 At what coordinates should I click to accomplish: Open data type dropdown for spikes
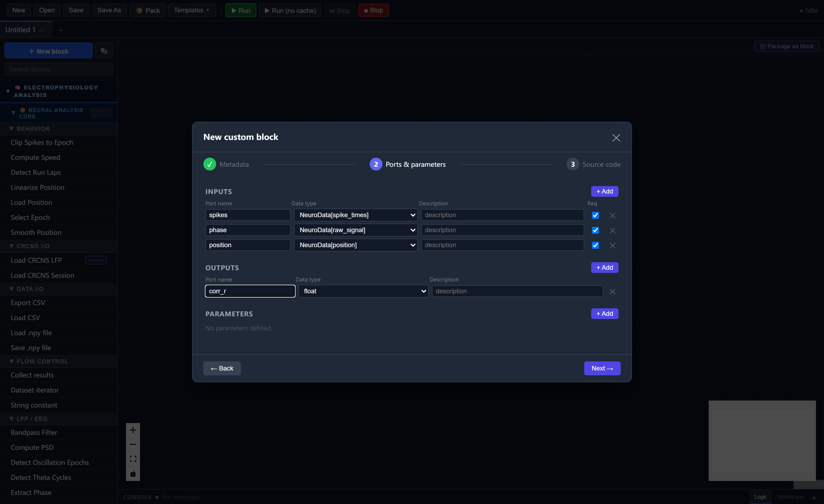click(x=356, y=215)
